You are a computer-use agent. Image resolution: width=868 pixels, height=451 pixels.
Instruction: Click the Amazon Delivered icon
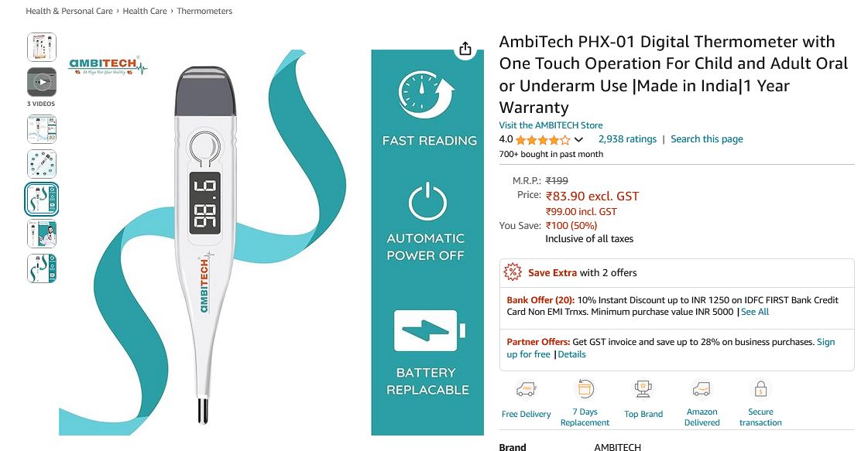702,389
